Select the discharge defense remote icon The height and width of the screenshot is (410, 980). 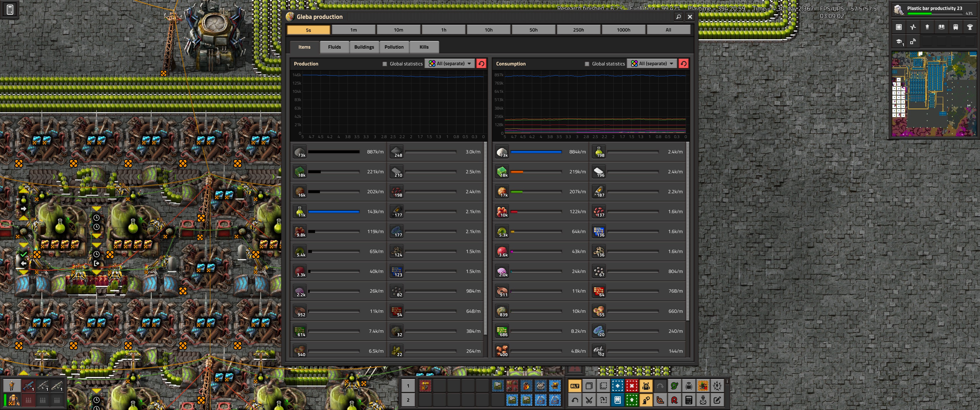(717, 386)
